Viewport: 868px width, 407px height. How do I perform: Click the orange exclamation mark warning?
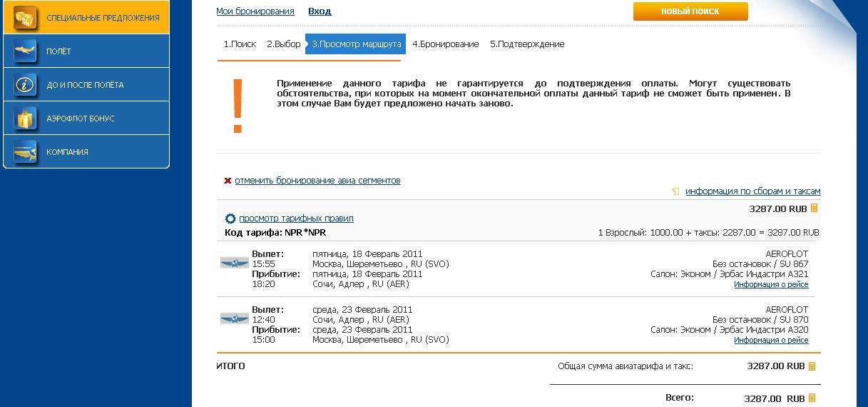pos(238,106)
